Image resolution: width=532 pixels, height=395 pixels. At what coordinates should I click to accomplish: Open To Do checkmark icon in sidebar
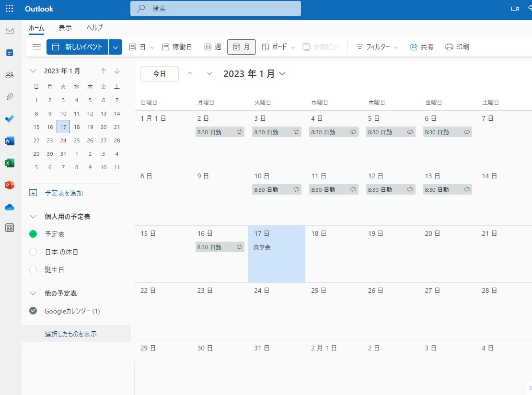10,119
